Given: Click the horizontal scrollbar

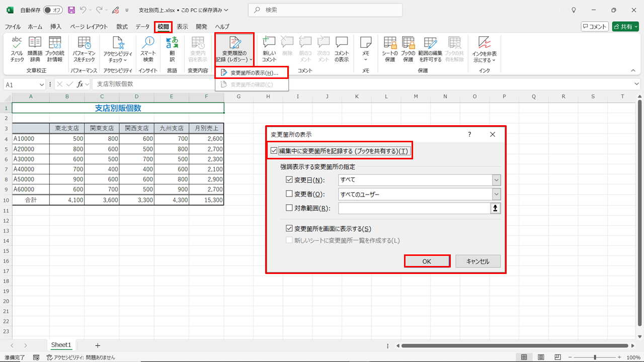Looking at the screenshot, I should 515,345.
